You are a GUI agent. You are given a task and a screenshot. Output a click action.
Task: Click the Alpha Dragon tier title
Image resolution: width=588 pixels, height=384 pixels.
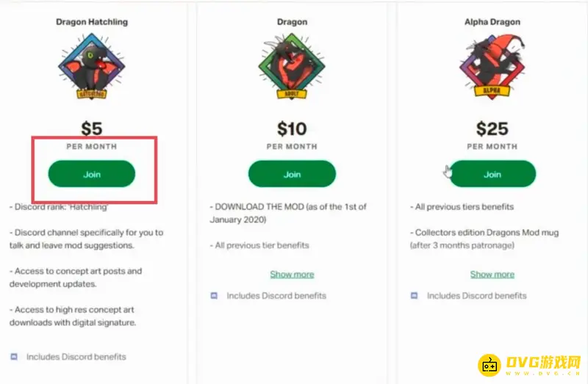coord(492,22)
